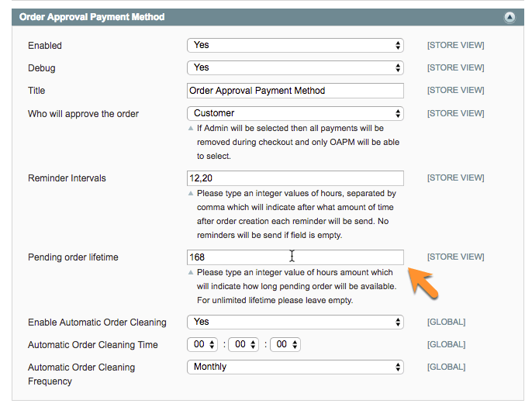
Task: Open the Enabled dropdown
Action: pos(295,46)
